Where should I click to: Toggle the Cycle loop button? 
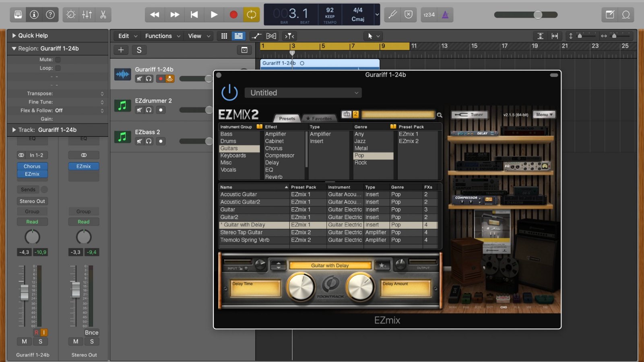[251, 15]
